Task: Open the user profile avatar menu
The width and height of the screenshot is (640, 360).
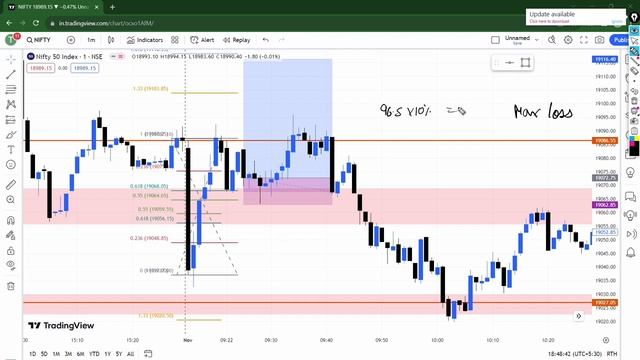Action: pyautogui.click(x=11, y=40)
